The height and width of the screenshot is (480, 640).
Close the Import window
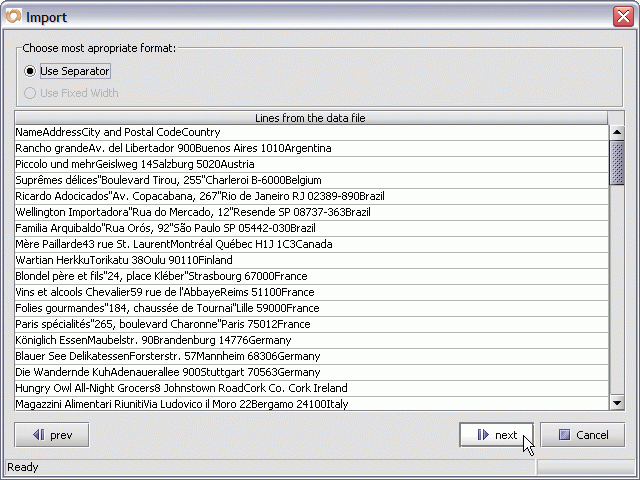(623, 17)
